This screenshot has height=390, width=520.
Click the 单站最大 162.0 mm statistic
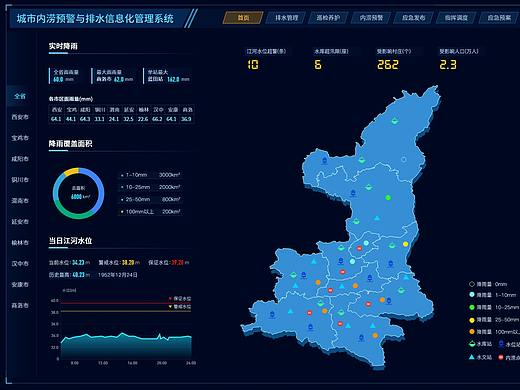pos(168,76)
